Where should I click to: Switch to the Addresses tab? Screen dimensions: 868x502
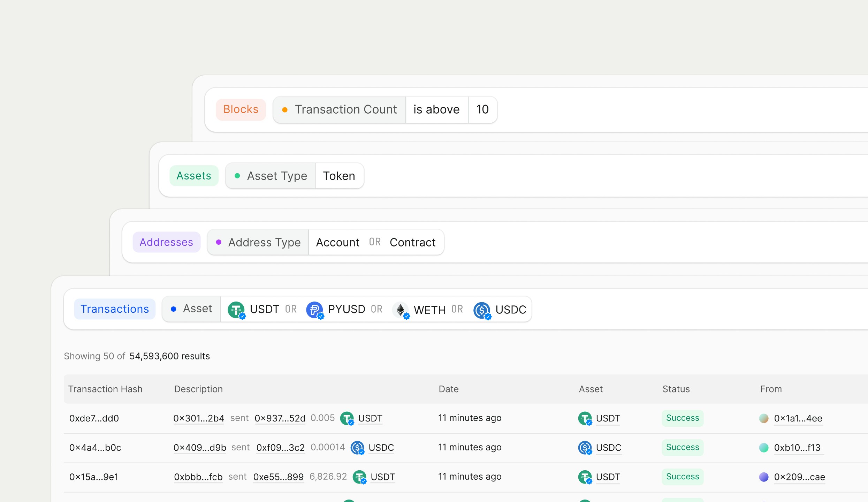coord(166,242)
